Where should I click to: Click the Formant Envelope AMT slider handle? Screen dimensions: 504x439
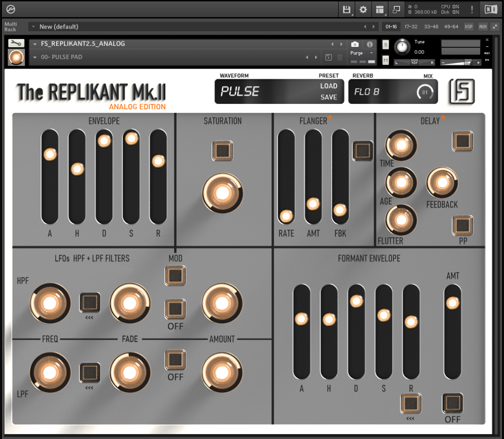pyautogui.click(x=453, y=303)
